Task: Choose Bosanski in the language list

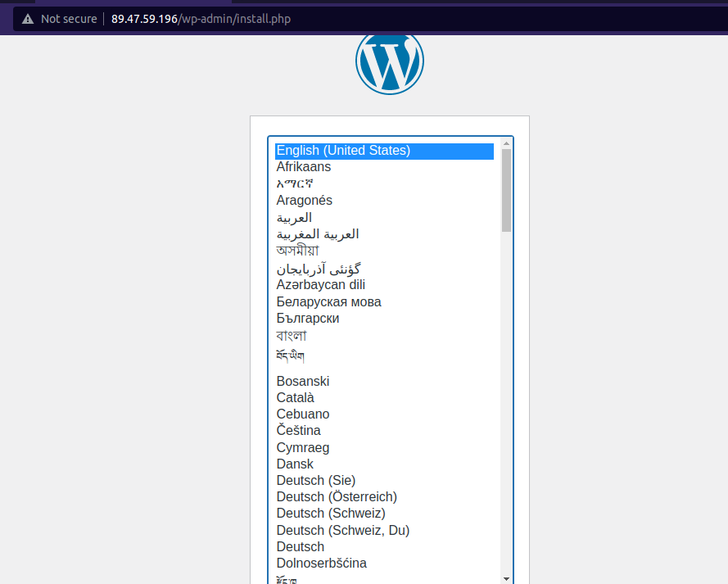Action: pyautogui.click(x=384, y=381)
